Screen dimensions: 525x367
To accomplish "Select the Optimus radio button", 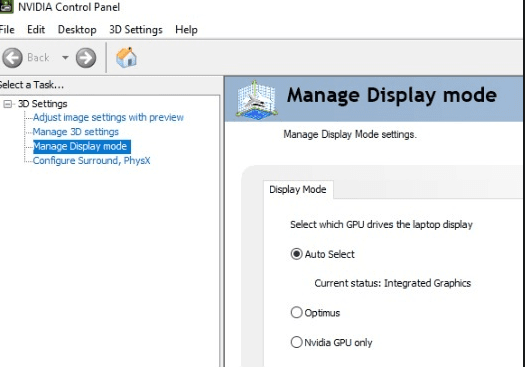I will click(x=296, y=312).
